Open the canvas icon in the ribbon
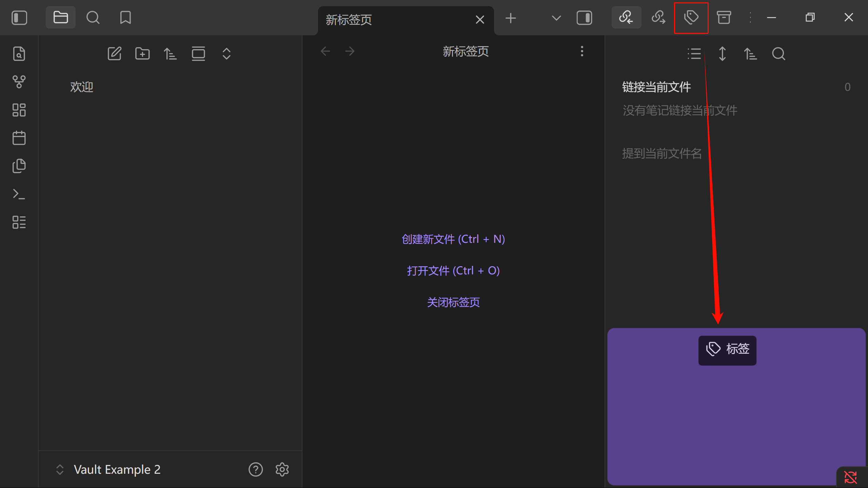This screenshot has width=868, height=488. (19, 110)
